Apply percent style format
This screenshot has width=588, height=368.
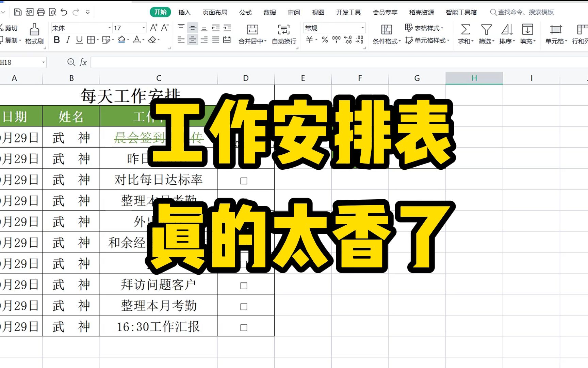click(325, 40)
